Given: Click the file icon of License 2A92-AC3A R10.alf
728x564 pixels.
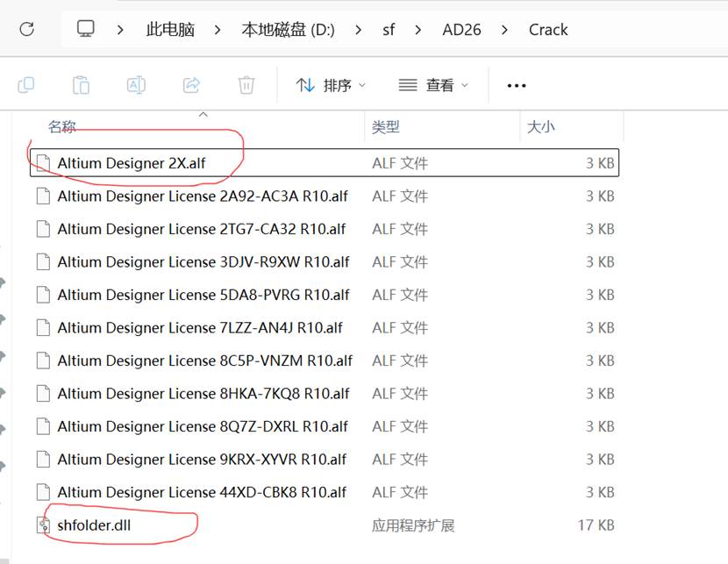Looking at the screenshot, I should [x=43, y=196].
